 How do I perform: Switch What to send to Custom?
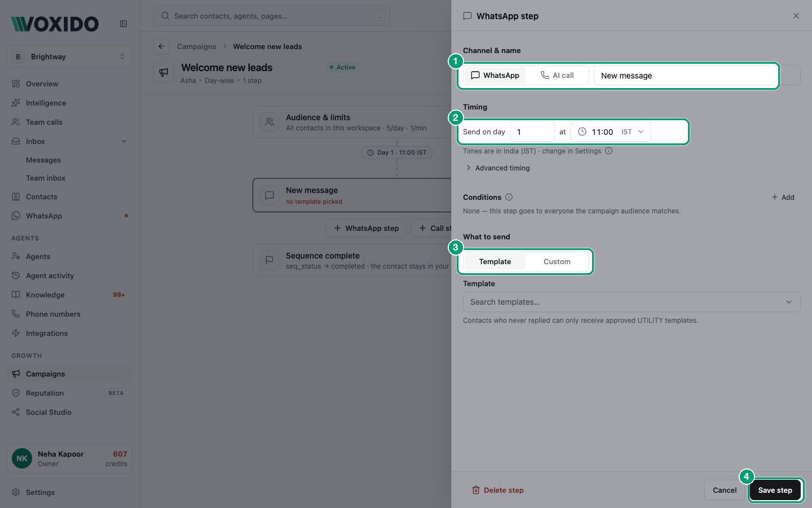pyautogui.click(x=557, y=261)
